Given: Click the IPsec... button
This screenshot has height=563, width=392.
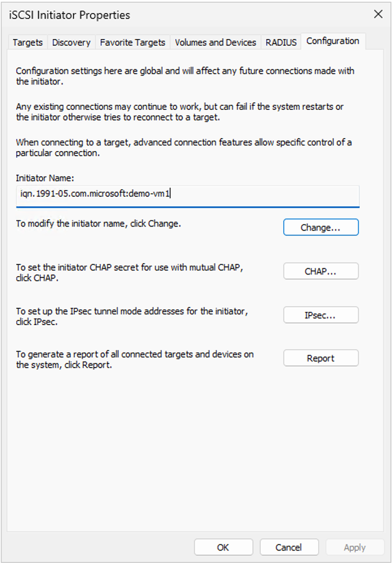Looking at the screenshot, I should pyautogui.click(x=320, y=315).
